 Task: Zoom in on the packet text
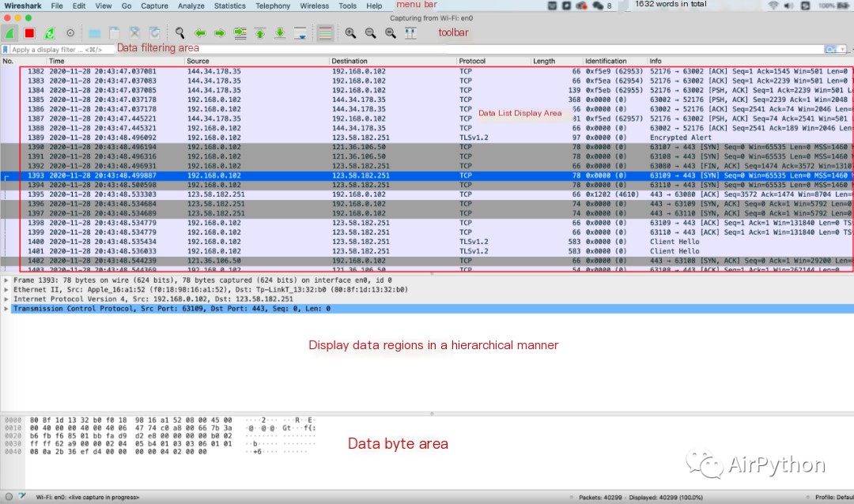pyautogui.click(x=350, y=33)
